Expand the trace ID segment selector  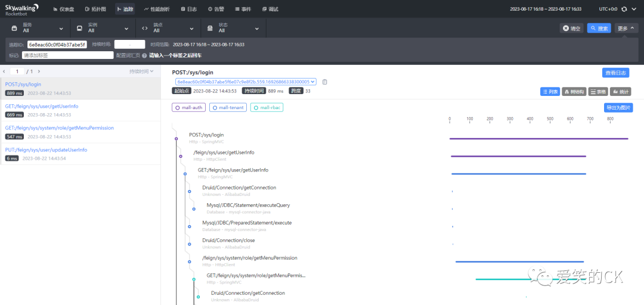245,82
